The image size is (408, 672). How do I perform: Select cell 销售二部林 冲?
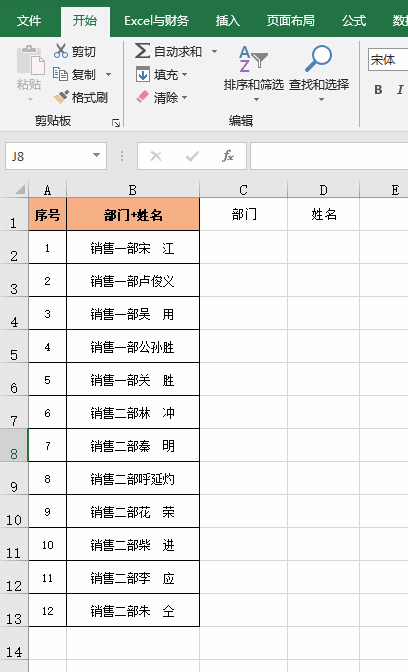(x=133, y=412)
